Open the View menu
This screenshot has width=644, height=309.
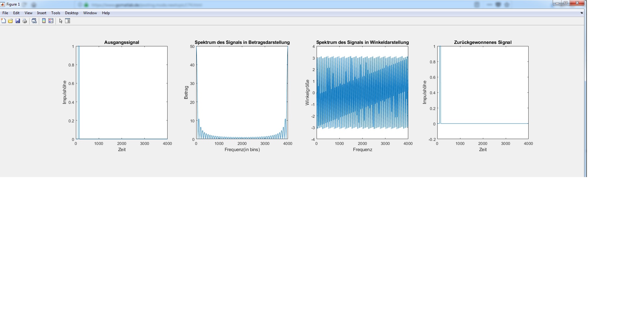click(28, 13)
